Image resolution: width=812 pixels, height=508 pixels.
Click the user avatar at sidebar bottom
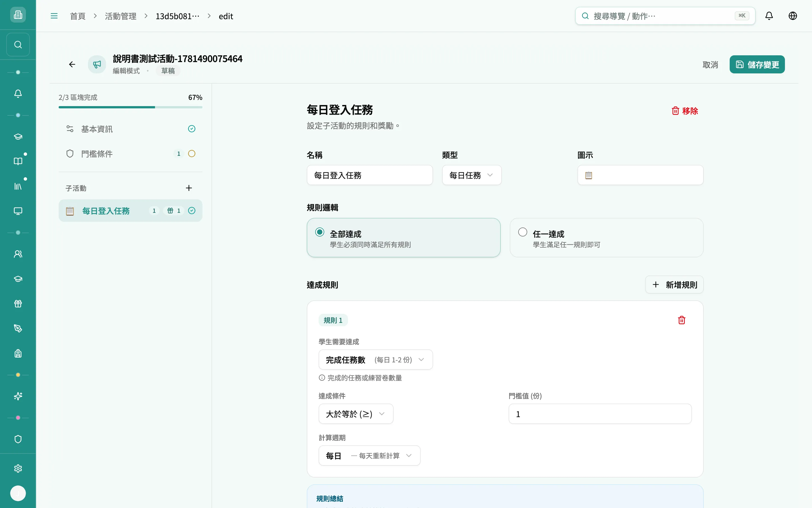(x=18, y=493)
